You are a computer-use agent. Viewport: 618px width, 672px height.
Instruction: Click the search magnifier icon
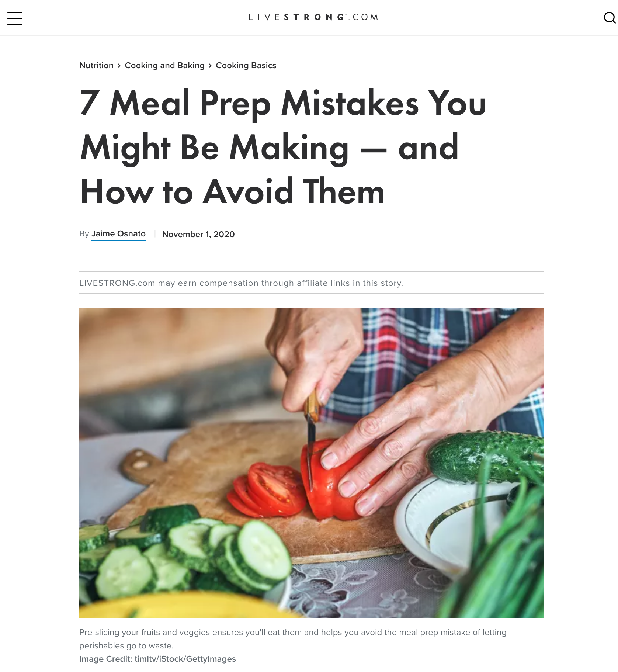tap(610, 18)
